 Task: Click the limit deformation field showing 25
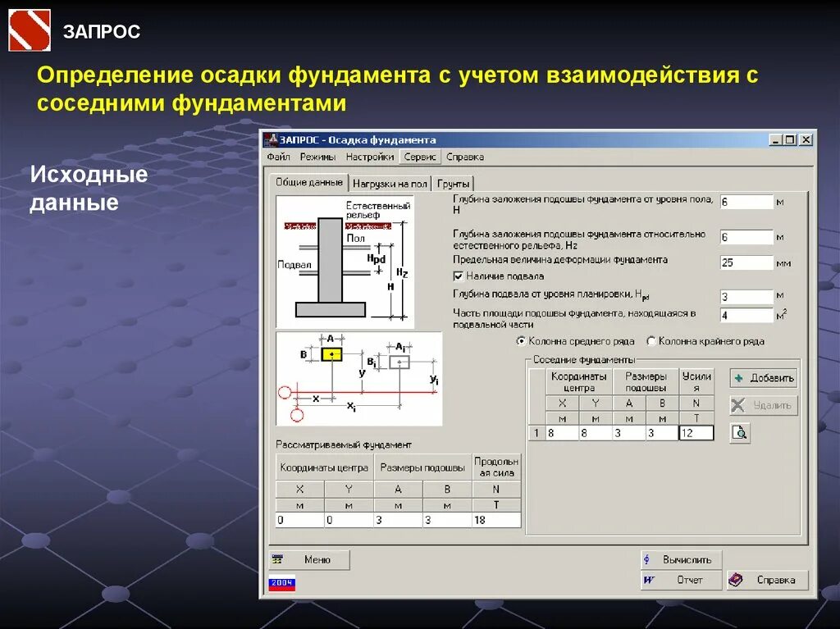click(746, 262)
